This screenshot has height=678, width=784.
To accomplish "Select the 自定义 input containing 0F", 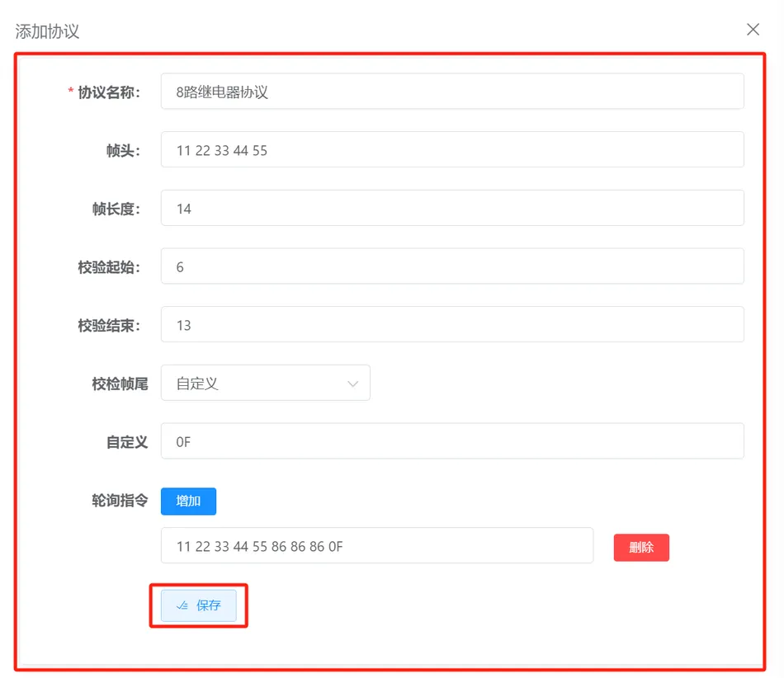I will point(454,440).
